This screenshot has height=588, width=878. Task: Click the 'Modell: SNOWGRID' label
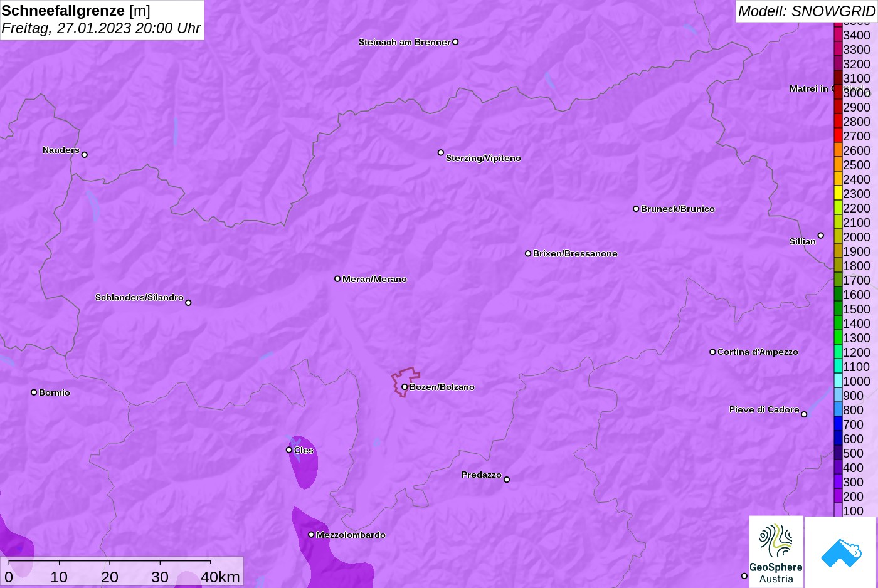click(807, 11)
